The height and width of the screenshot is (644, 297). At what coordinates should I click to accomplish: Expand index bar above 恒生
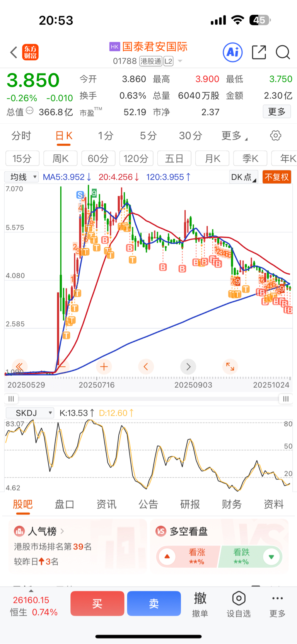[31, 591]
